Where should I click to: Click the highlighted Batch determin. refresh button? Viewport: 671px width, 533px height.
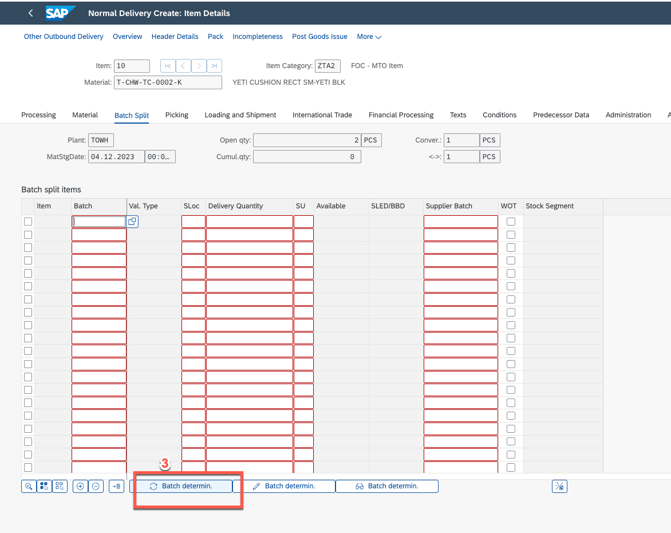tap(182, 486)
